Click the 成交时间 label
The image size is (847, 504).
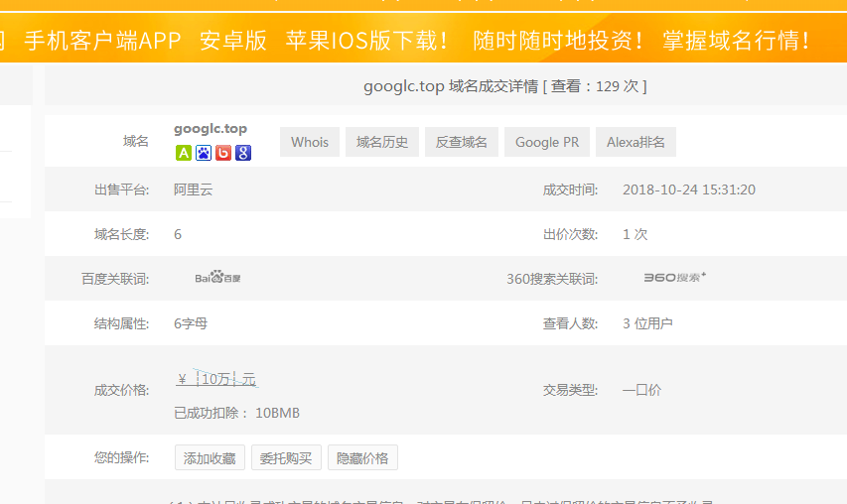(570, 189)
